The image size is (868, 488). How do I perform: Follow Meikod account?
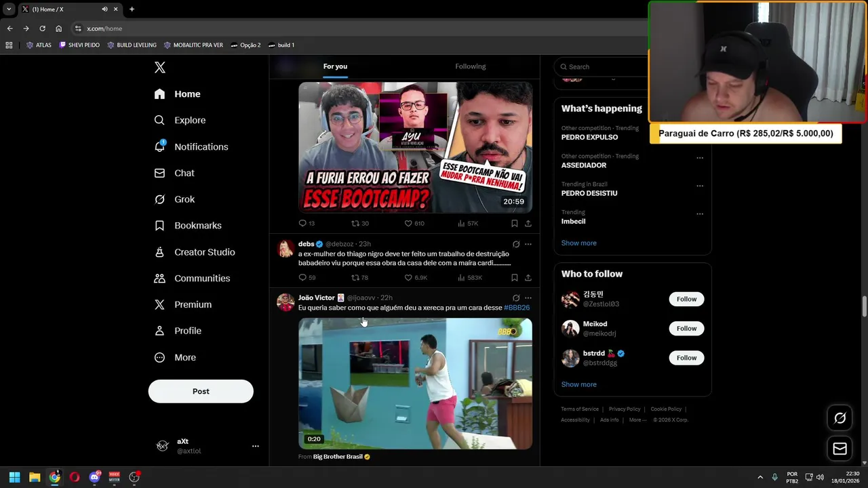(686, 329)
